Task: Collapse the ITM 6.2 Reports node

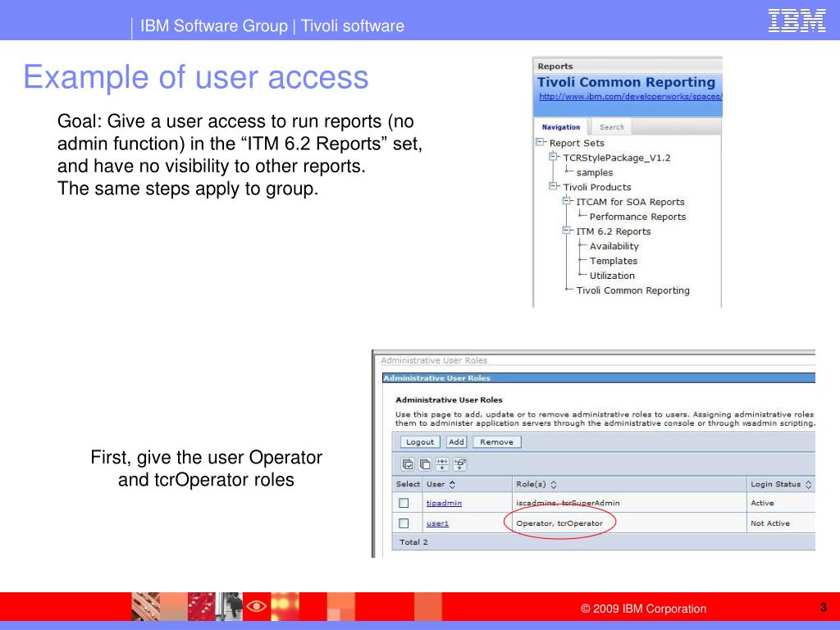Action: pyautogui.click(x=567, y=231)
